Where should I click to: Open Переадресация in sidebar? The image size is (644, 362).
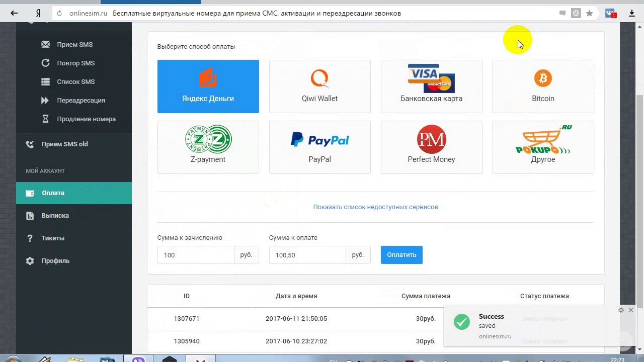[x=81, y=100]
